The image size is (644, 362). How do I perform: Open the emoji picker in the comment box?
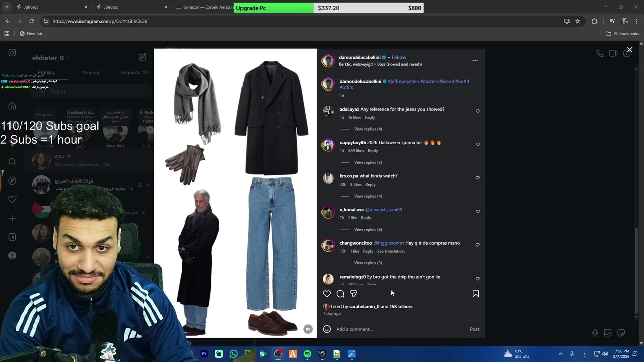[x=327, y=329]
